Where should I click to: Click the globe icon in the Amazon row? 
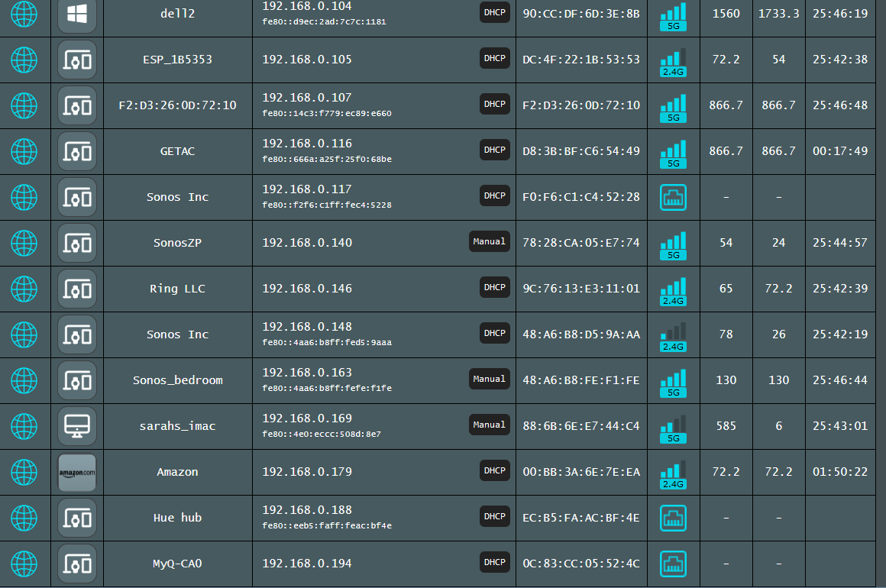[24, 472]
